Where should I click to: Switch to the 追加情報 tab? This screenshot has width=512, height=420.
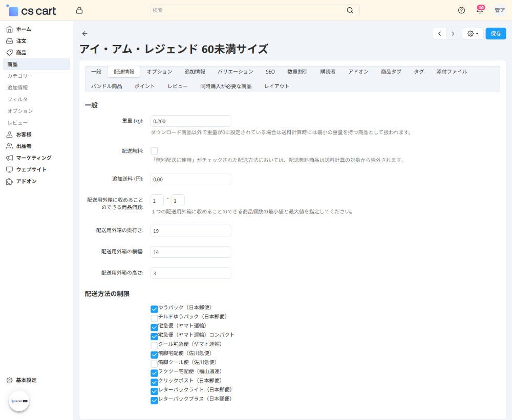(x=195, y=72)
